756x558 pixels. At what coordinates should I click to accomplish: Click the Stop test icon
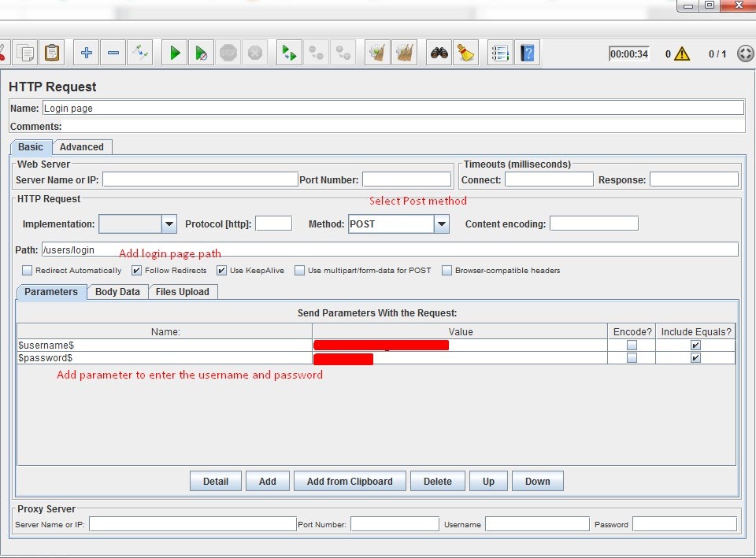[x=228, y=53]
